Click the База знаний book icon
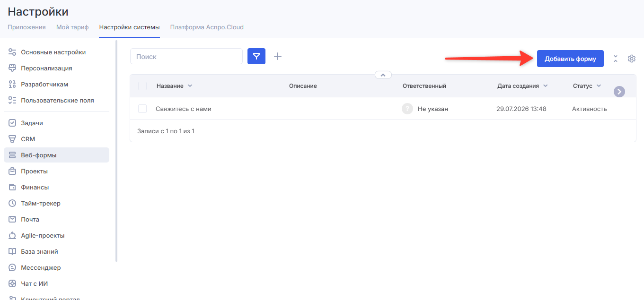 point(12,251)
